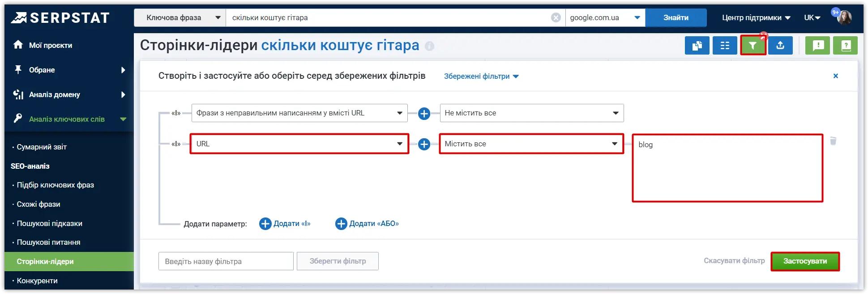Click the info icon beside the page title
The image size is (868, 294).
tap(429, 46)
